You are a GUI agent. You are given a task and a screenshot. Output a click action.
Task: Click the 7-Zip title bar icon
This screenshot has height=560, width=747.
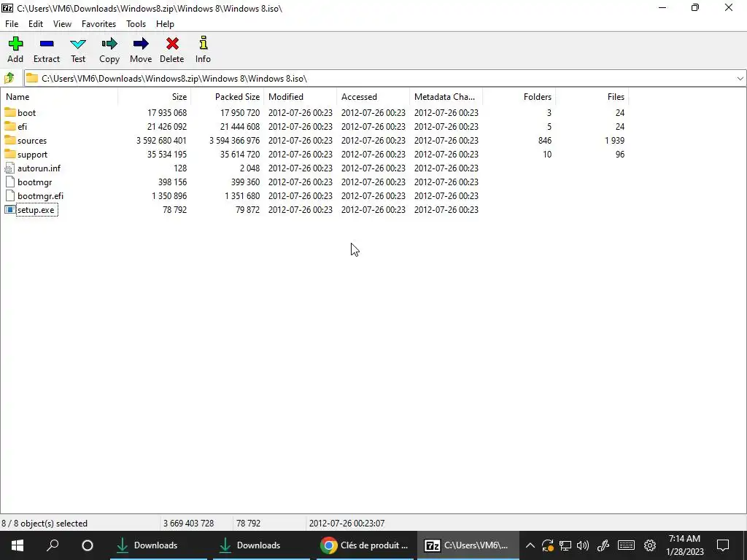[x=7, y=8]
